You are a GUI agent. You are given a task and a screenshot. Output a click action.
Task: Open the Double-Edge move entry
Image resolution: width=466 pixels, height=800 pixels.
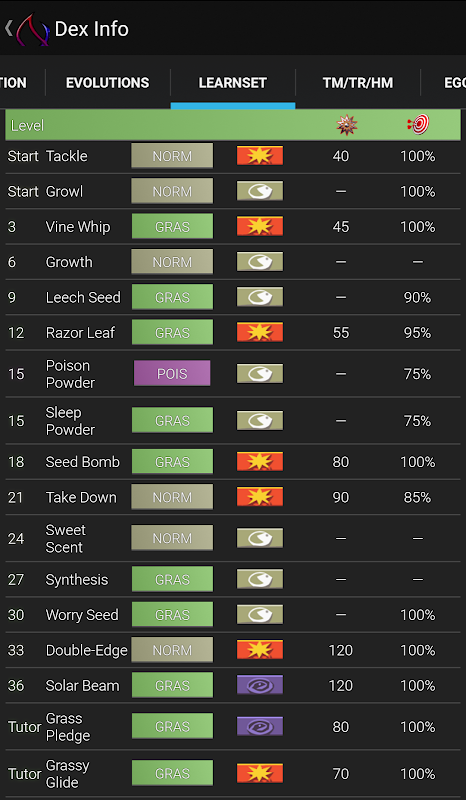(233, 650)
